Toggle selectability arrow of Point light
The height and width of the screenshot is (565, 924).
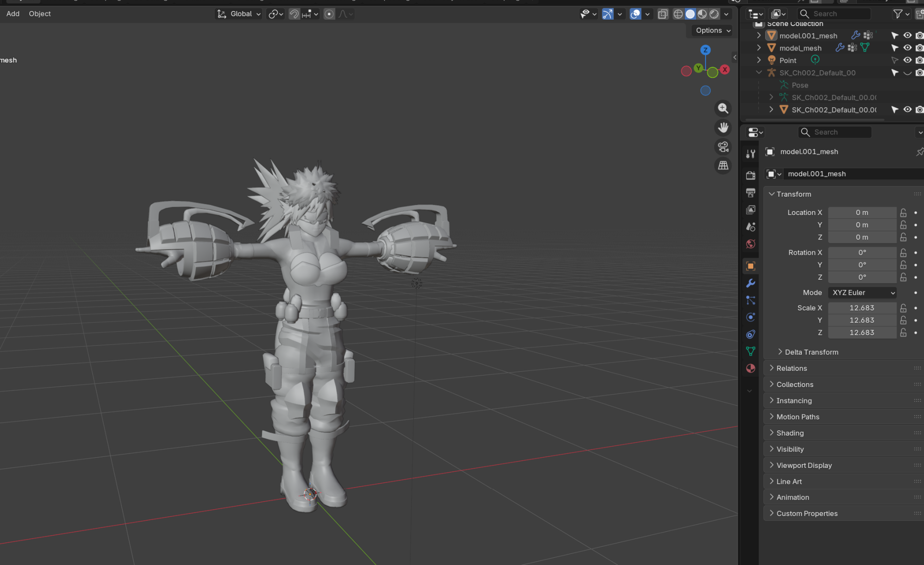tap(895, 60)
